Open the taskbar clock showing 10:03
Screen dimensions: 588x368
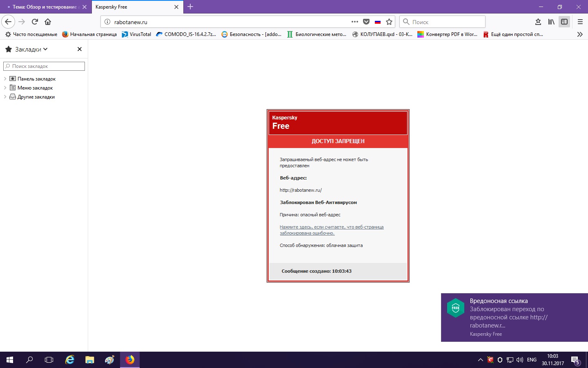tap(553, 360)
